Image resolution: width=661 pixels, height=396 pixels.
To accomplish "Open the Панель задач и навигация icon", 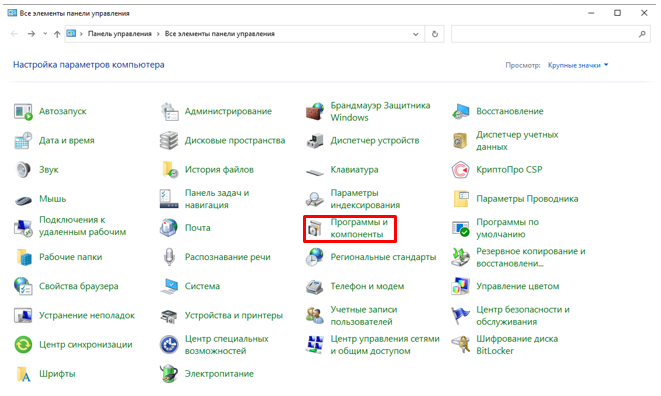I will pyautogui.click(x=169, y=199).
